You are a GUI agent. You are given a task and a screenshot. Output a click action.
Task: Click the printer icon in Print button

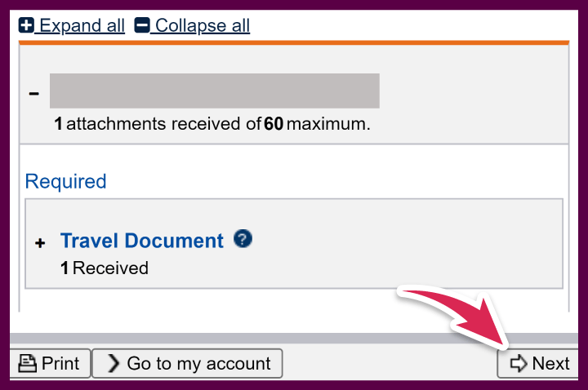point(28,364)
